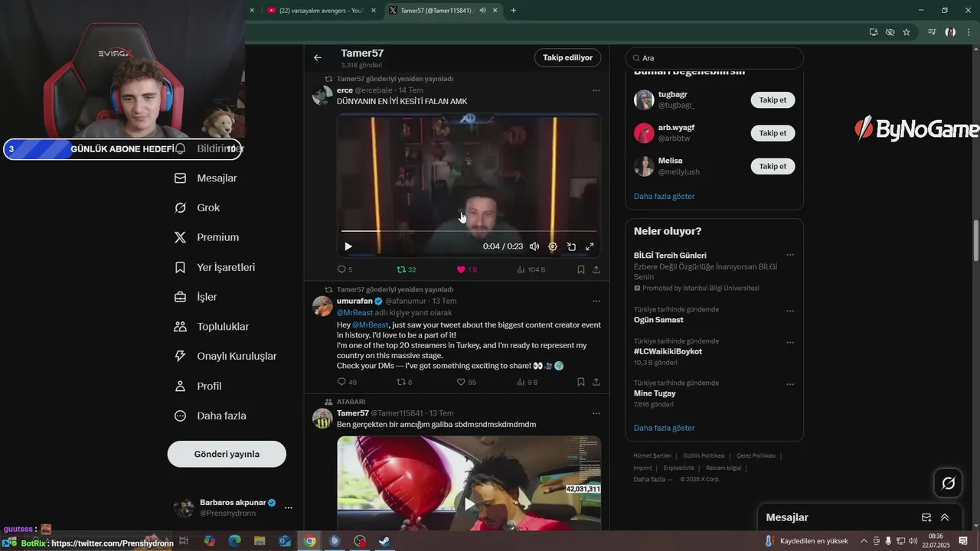Open Steam from the taskbar
Screen dimensions: 980x551
384,541
